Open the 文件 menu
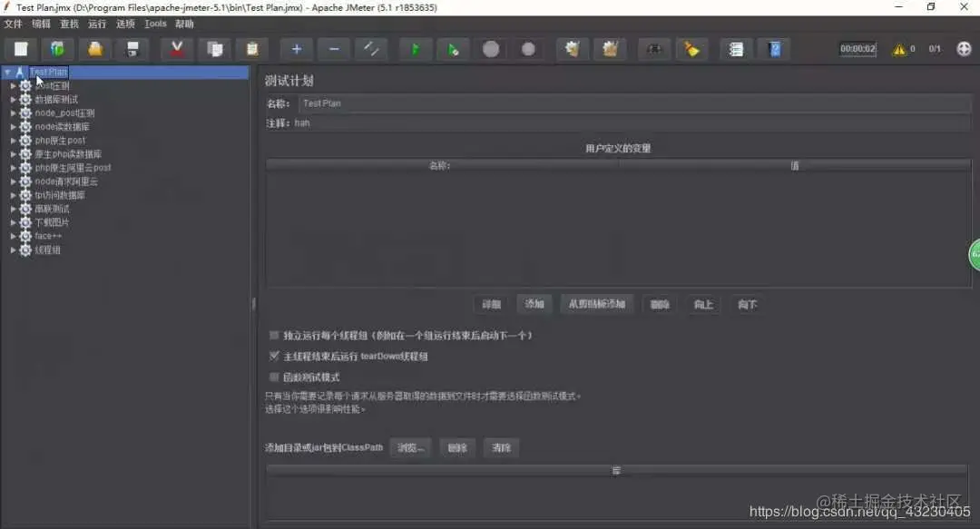Screen dimensions: 980x529 point(13,24)
